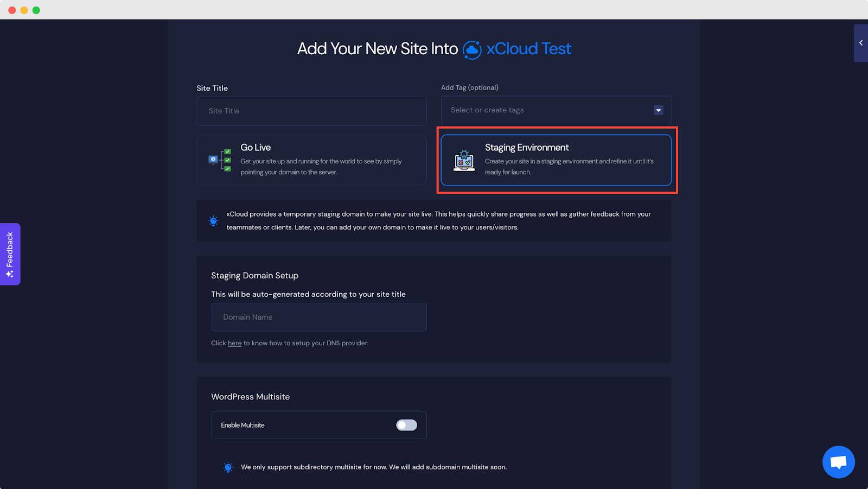
Task: Choose the Staging Environment option card
Action: pyautogui.click(x=556, y=160)
